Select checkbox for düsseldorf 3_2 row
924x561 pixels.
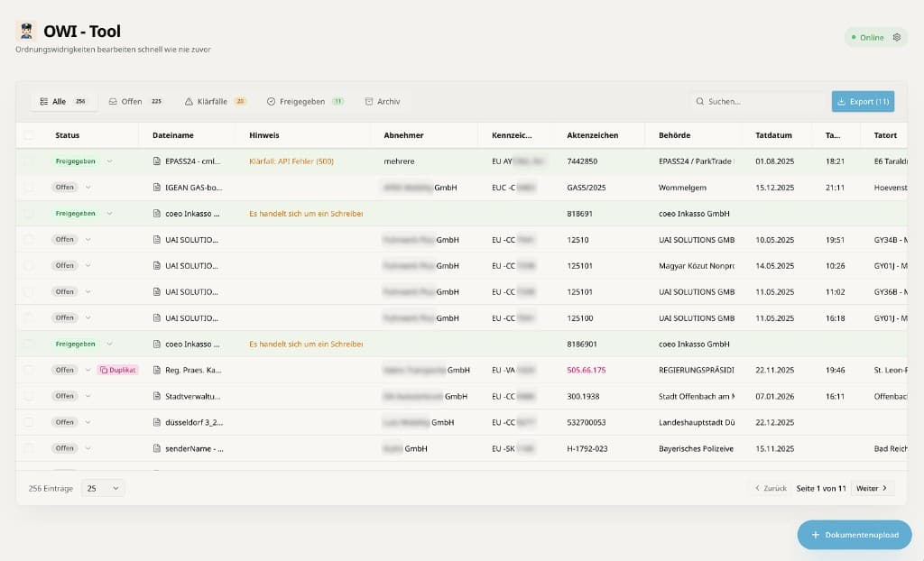click(29, 422)
